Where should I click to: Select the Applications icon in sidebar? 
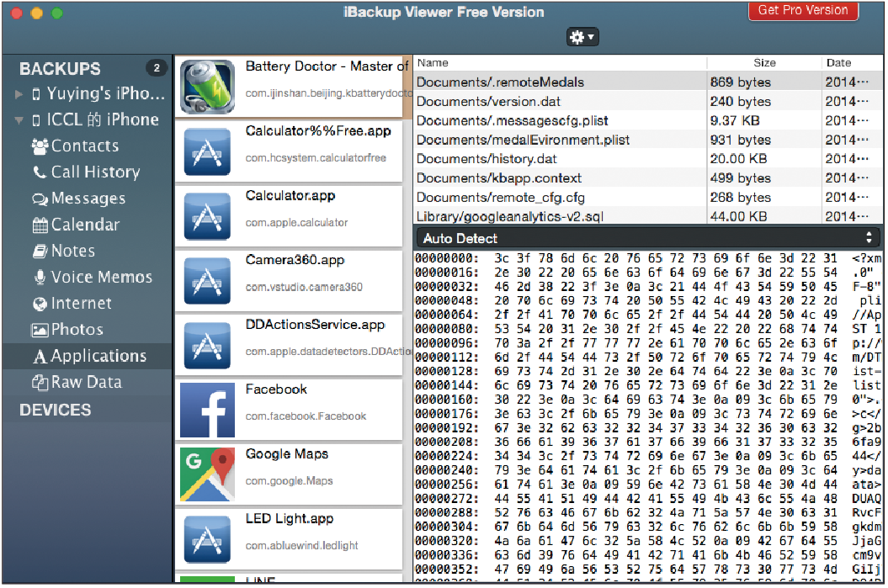coord(40,357)
